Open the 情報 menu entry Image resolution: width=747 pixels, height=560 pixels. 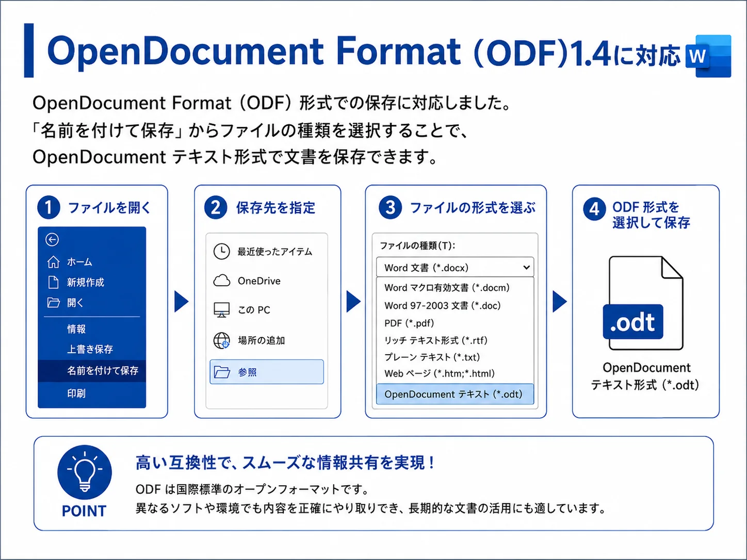(76, 328)
